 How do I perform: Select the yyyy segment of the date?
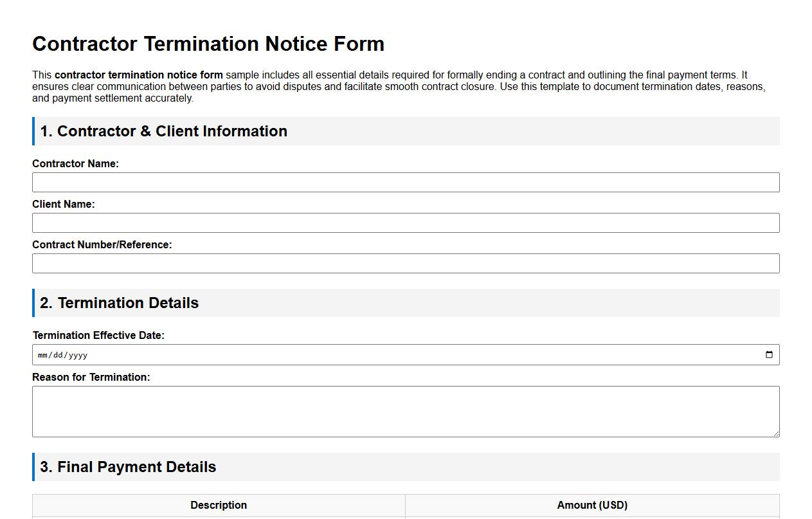click(77, 354)
